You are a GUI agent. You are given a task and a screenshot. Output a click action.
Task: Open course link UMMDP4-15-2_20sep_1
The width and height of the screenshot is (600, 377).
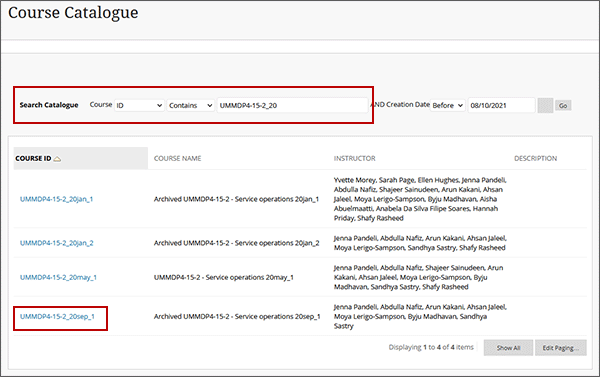(x=57, y=317)
